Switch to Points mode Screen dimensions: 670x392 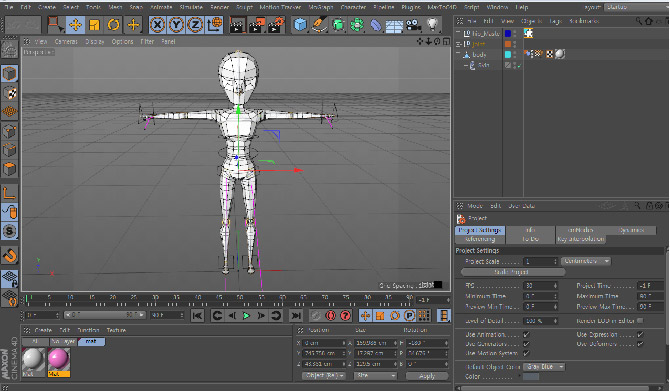9,132
